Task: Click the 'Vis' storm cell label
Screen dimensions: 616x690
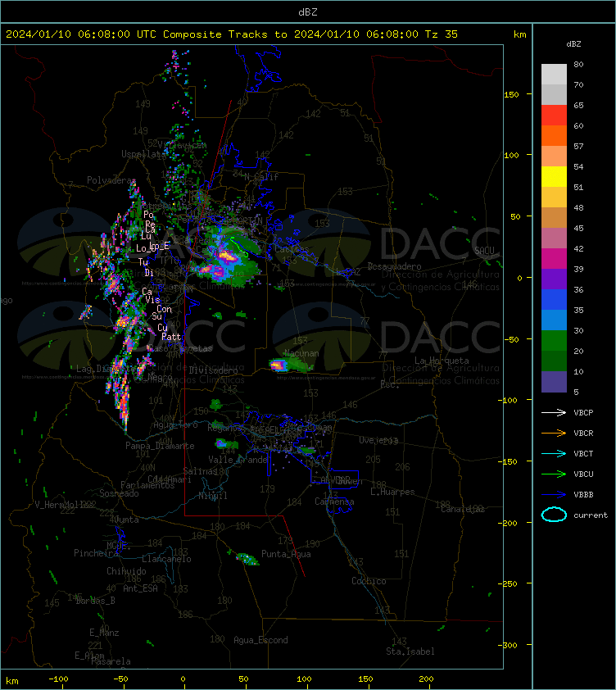Action: coord(152,300)
